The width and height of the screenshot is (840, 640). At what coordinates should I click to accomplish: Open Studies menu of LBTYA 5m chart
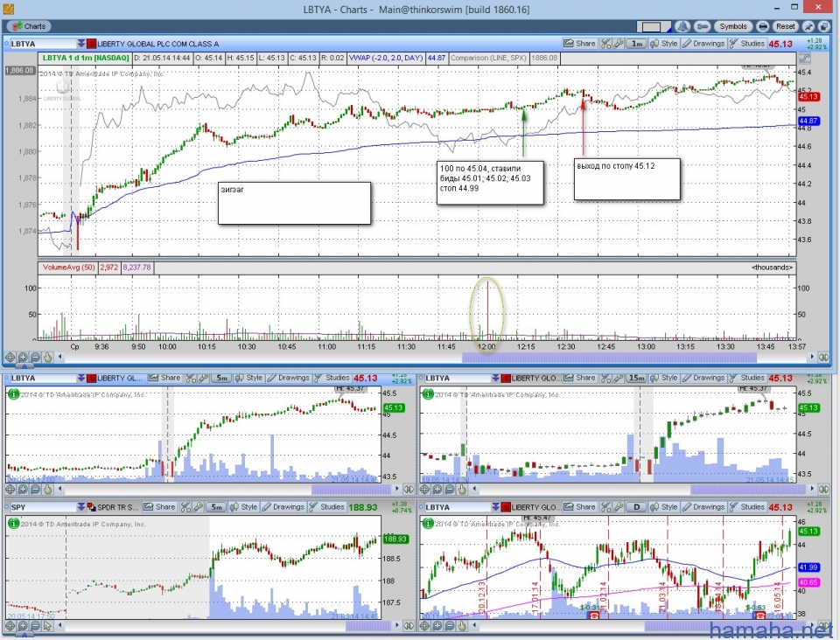coord(332,379)
